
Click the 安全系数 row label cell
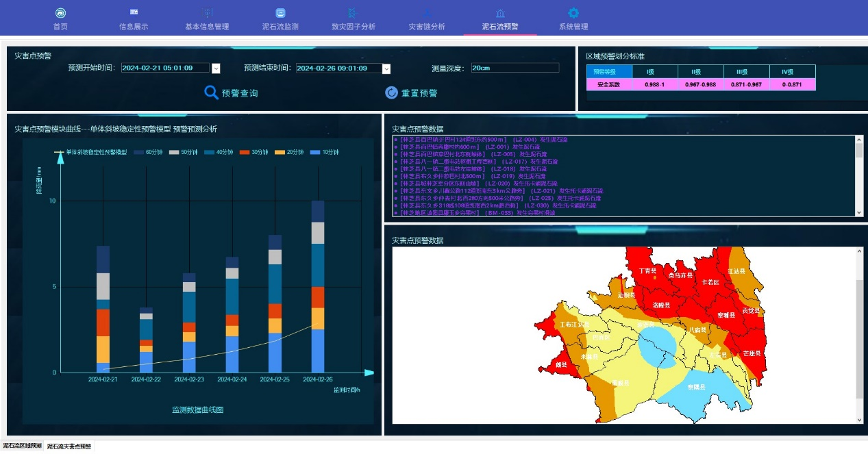coord(609,84)
